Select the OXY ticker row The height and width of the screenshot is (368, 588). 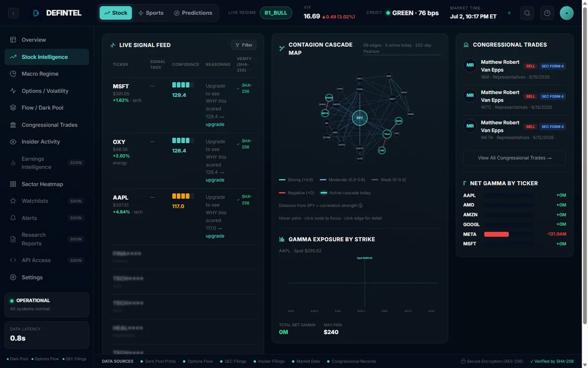(183, 161)
